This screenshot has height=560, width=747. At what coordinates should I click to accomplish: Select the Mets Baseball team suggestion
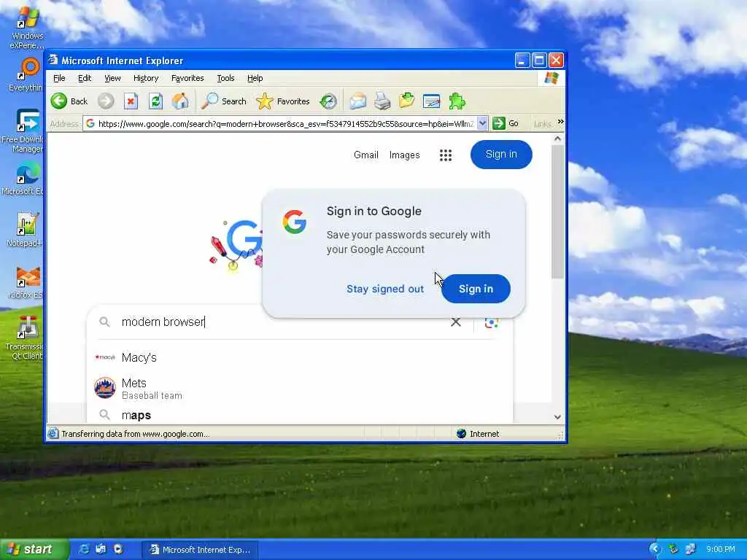pos(300,389)
